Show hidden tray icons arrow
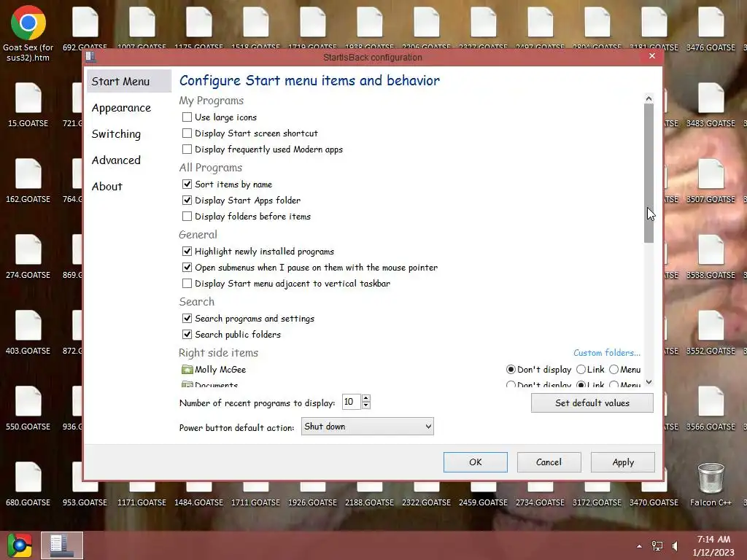The height and width of the screenshot is (560, 747). [x=639, y=546]
